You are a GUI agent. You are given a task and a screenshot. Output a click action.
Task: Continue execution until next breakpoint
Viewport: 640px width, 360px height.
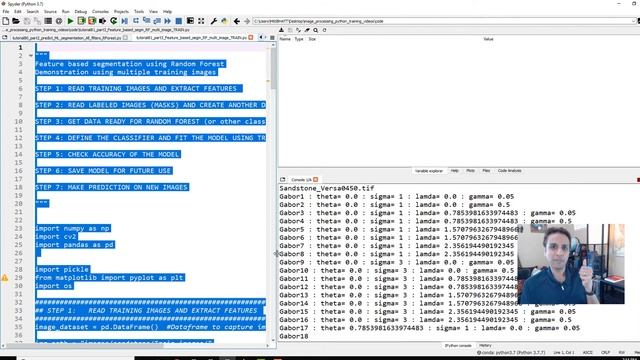(x=168, y=21)
